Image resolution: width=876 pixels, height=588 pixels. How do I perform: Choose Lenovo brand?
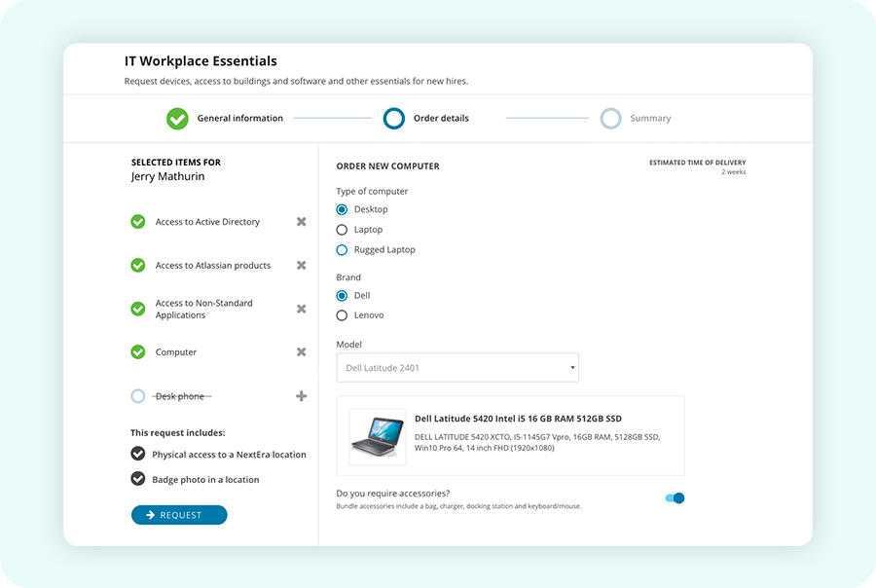point(342,315)
